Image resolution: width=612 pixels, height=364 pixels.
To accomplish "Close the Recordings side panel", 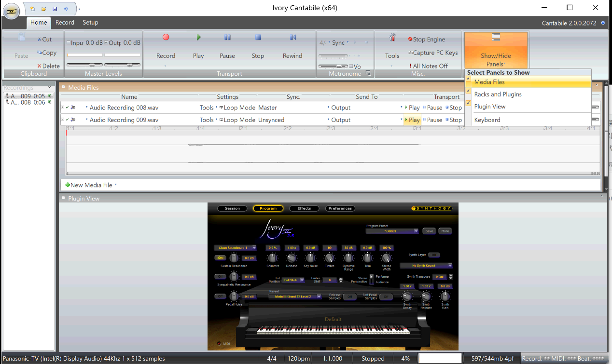I will coord(50,88).
